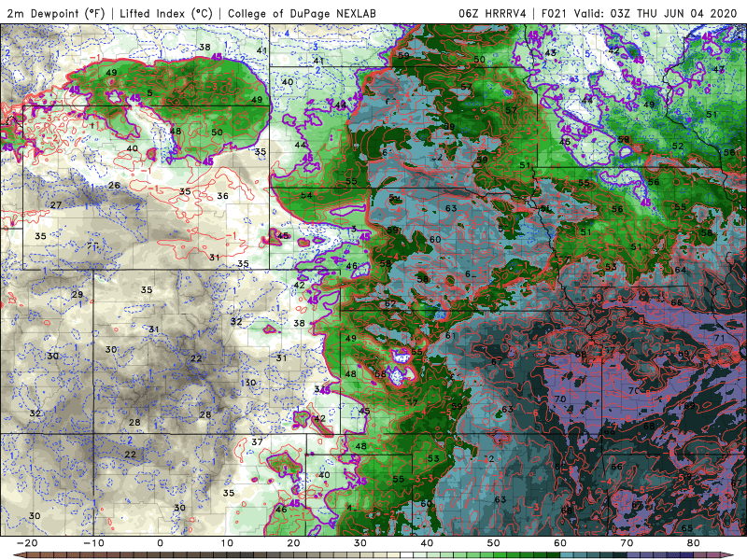Click the 'F021' forecast hour text
This screenshot has height=560, width=747.
554,13
